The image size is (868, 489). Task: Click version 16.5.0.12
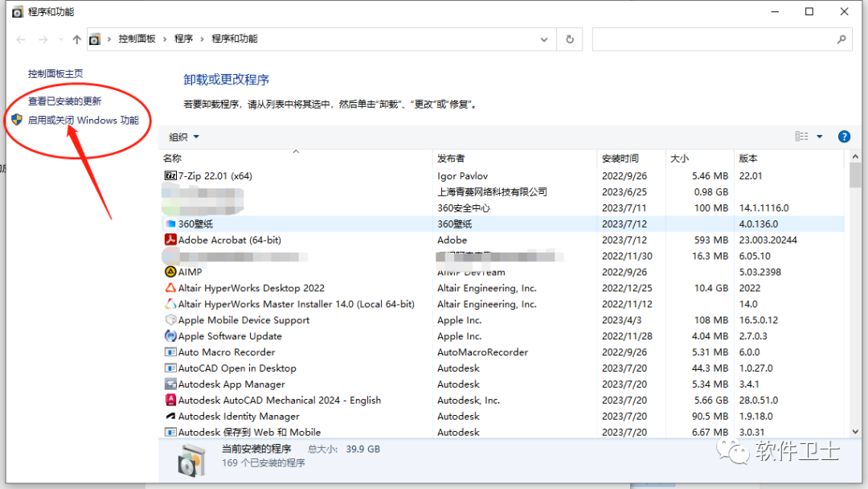click(759, 320)
